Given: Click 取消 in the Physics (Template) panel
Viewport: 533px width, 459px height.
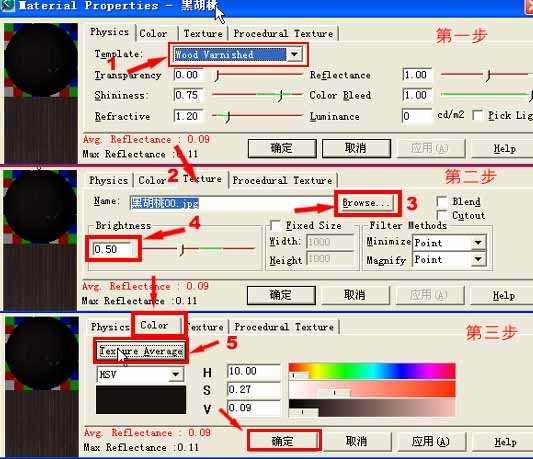Looking at the screenshot, I should (356, 148).
